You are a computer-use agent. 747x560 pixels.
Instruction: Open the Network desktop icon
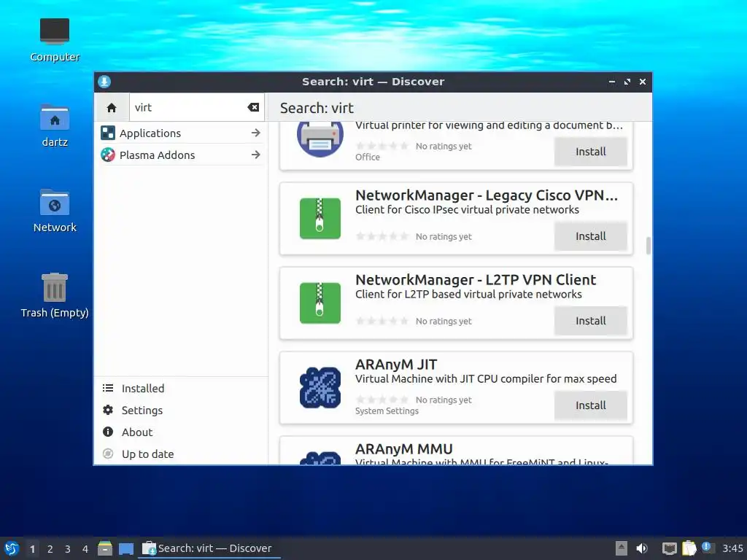pyautogui.click(x=55, y=211)
